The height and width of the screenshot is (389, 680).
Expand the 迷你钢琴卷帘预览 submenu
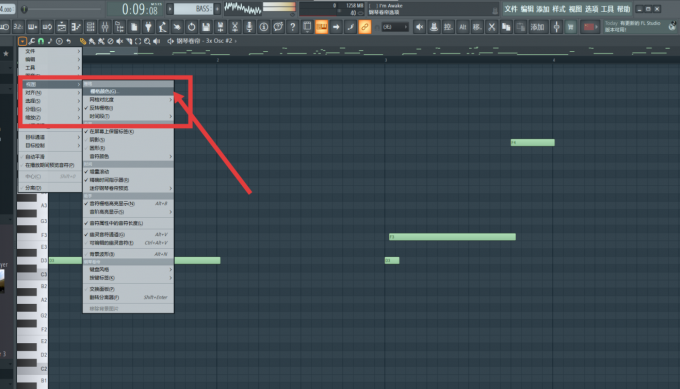click(x=128, y=188)
